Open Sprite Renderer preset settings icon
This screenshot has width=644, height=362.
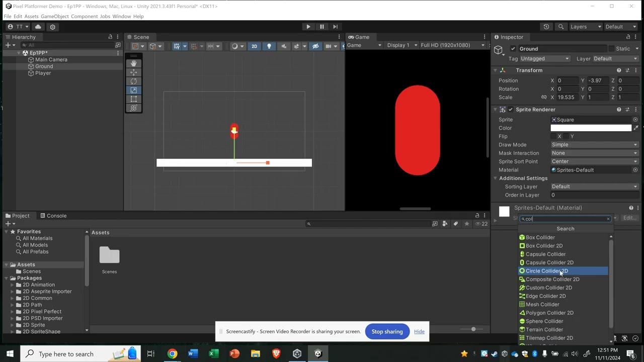pyautogui.click(x=627, y=110)
